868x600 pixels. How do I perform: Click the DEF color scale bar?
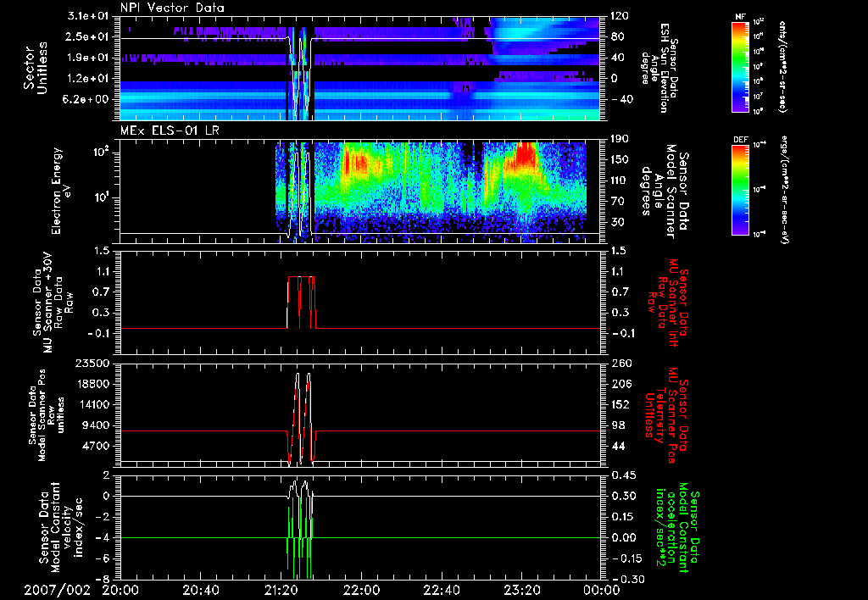coord(741,190)
